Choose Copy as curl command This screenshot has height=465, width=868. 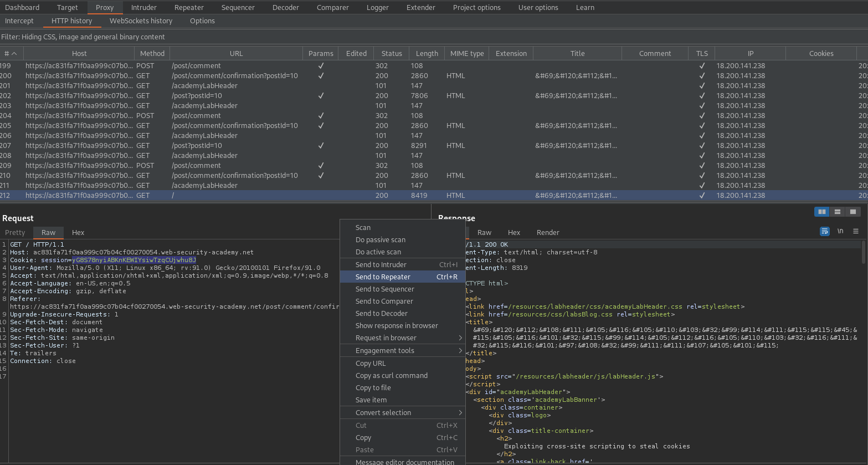coord(403,376)
